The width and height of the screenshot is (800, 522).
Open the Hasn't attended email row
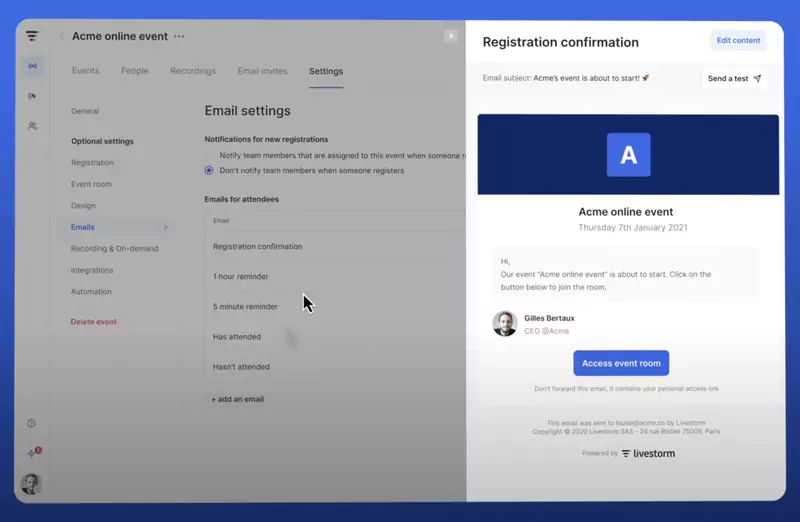336,366
